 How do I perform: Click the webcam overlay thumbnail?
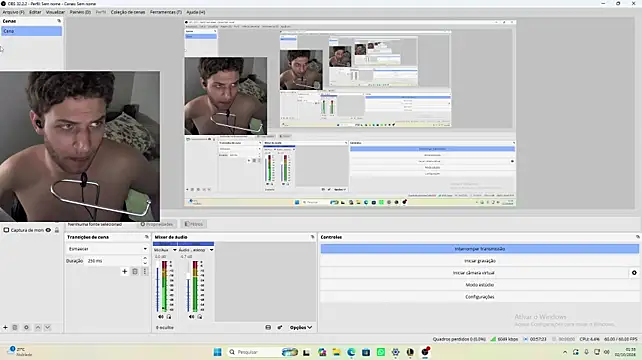pos(80,146)
